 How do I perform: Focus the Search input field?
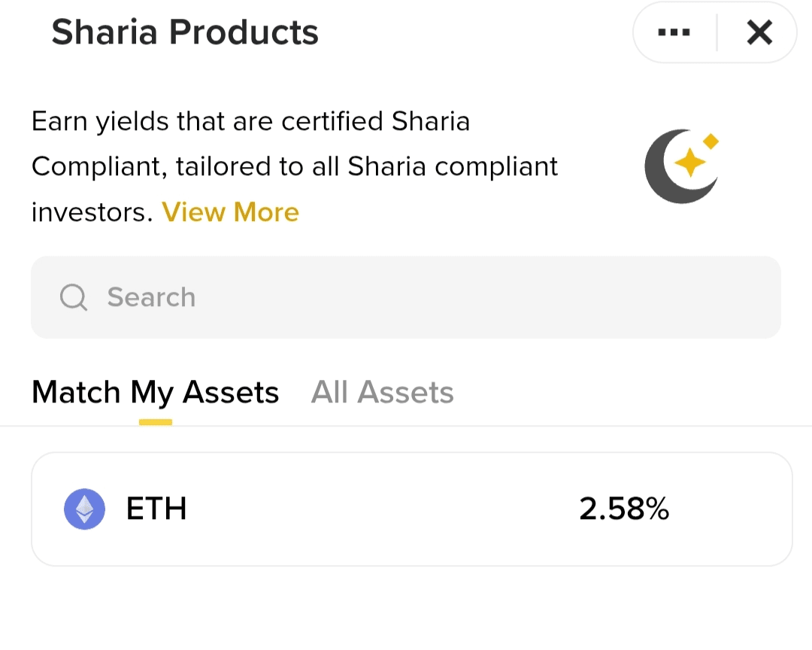click(406, 297)
